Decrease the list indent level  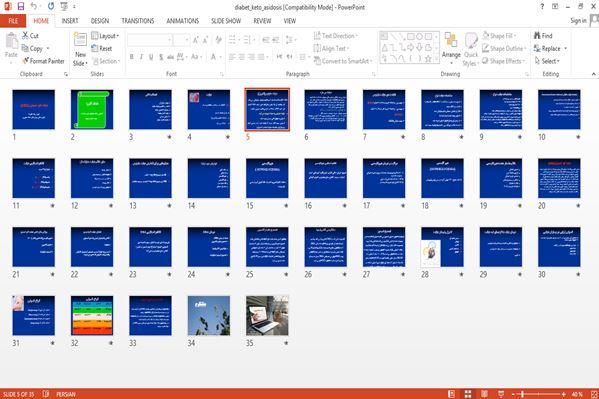[x=266, y=40]
